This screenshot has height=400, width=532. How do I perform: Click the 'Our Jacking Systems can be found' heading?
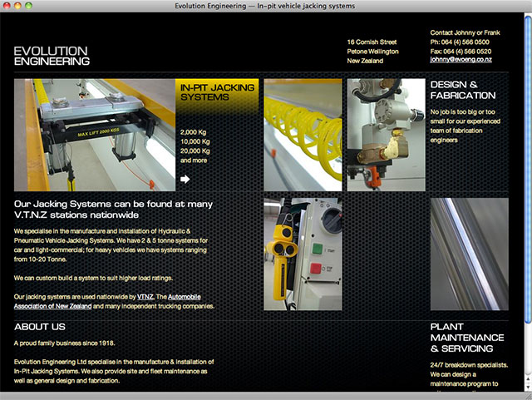click(113, 210)
